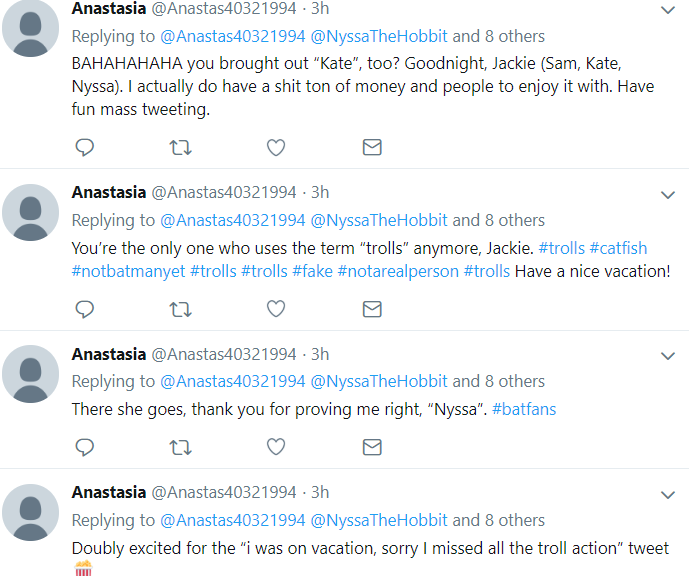Open the chevron menu on the #batfans tweet

pos(667,356)
